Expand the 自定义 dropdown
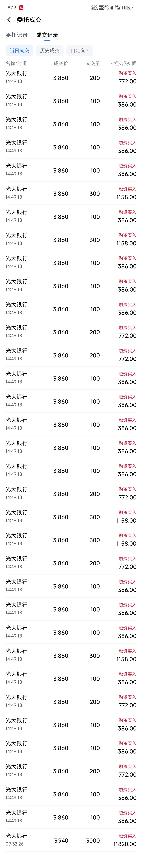 click(80, 50)
